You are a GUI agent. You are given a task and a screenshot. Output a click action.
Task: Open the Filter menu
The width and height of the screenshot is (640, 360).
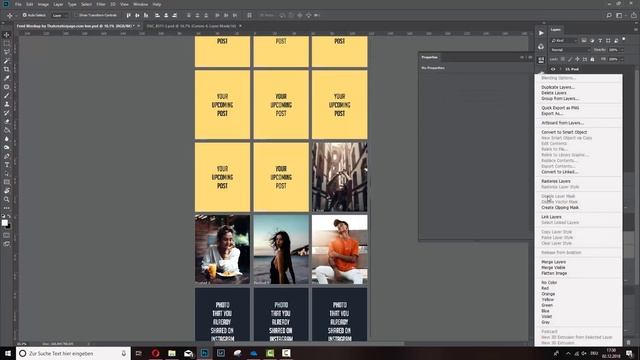pos(101,4)
